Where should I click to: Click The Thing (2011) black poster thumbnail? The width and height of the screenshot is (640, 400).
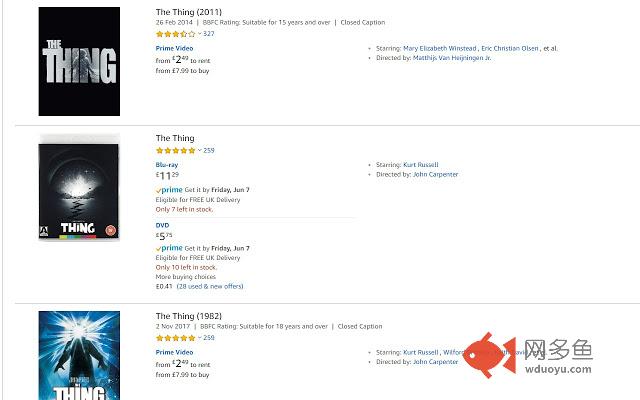click(79, 61)
